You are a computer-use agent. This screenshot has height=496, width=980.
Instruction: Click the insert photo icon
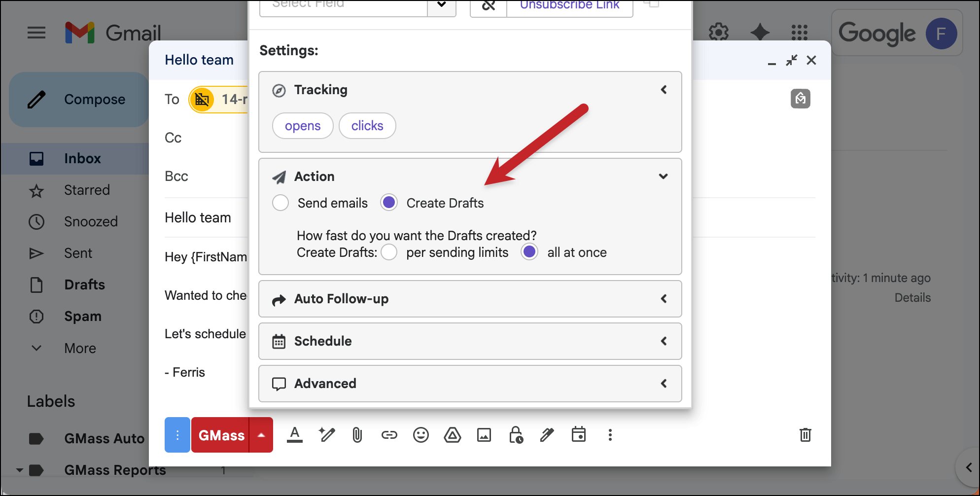point(484,435)
